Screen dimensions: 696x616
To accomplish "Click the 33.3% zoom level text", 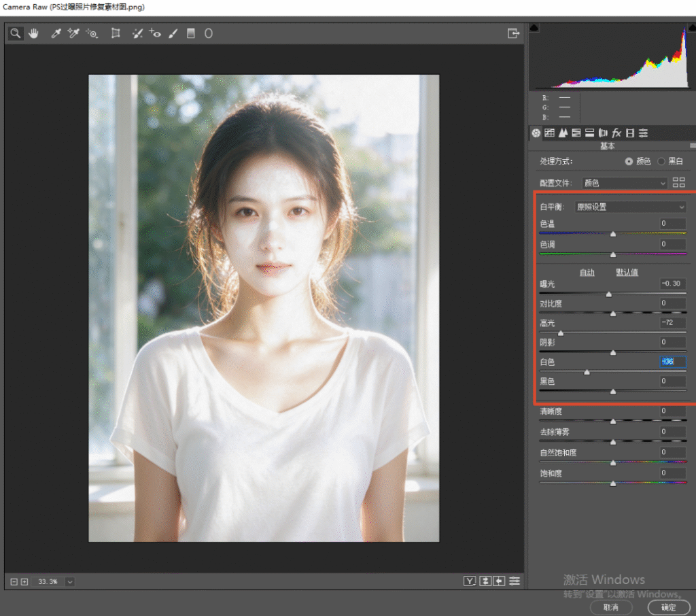I will click(x=48, y=582).
